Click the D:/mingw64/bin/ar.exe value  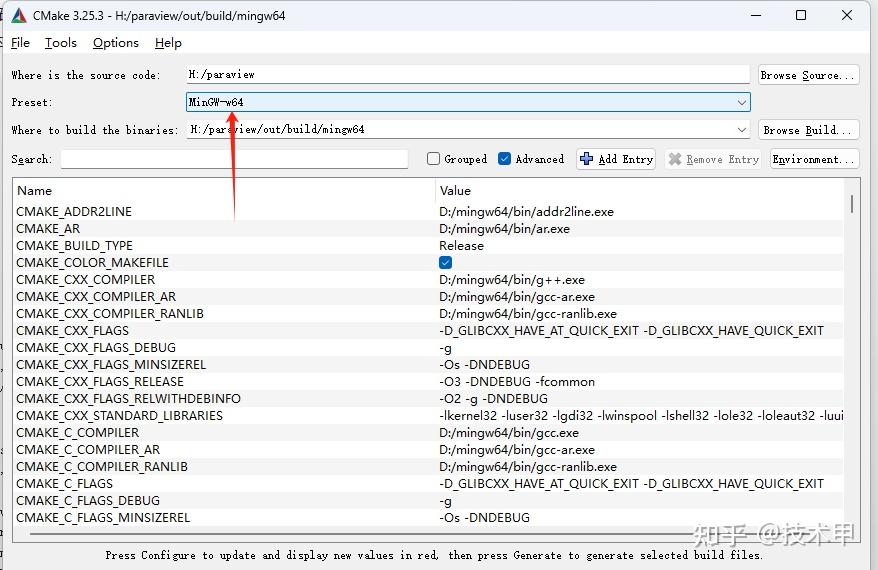point(505,228)
